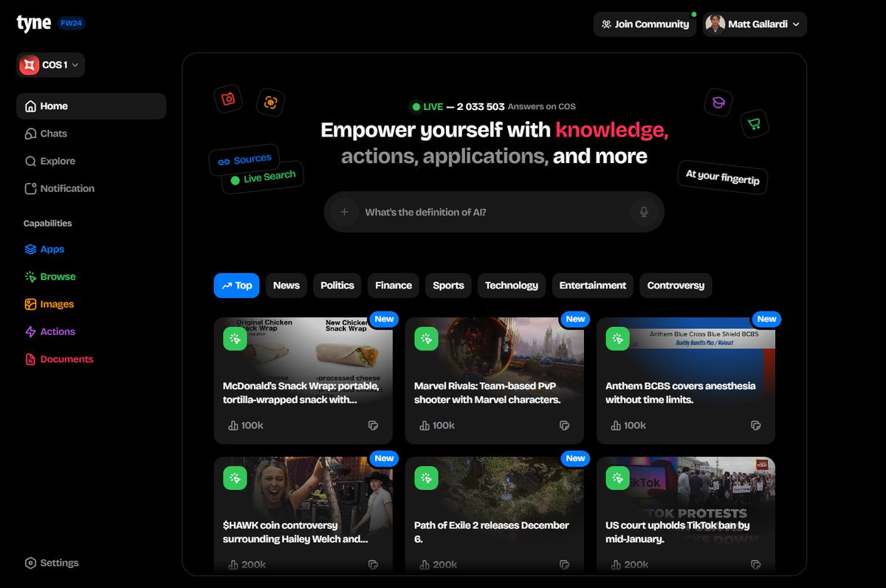Image resolution: width=886 pixels, height=588 pixels.
Task: Select the Technology category tab
Action: pyautogui.click(x=512, y=286)
